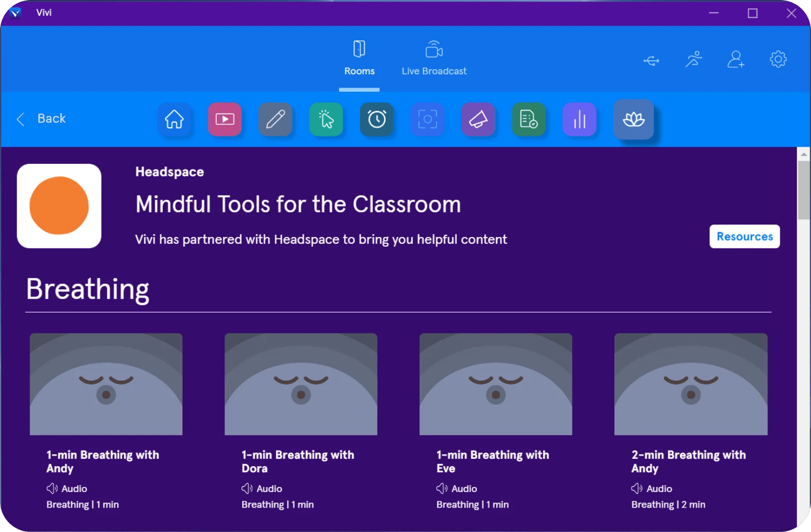The height and width of the screenshot is (532, 811).
Task: Select the pencil annotation tool
Action: [x=275, y=120]
